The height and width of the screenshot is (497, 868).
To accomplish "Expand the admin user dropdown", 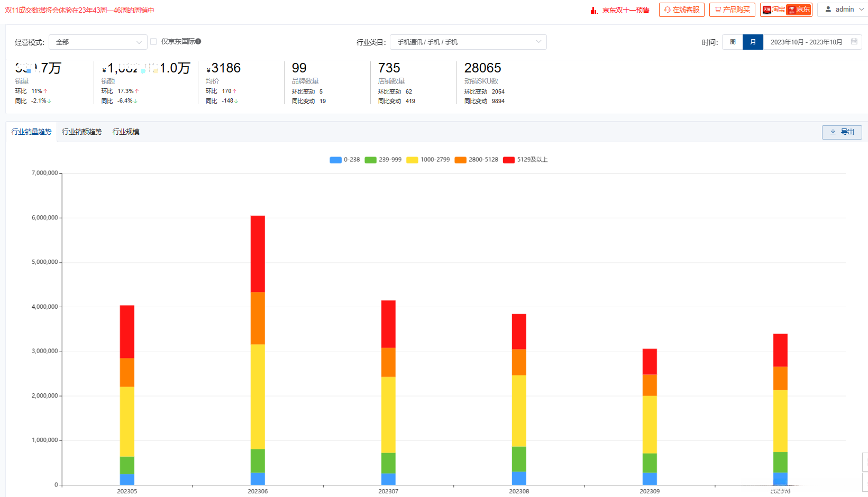I will coord(842,10).
